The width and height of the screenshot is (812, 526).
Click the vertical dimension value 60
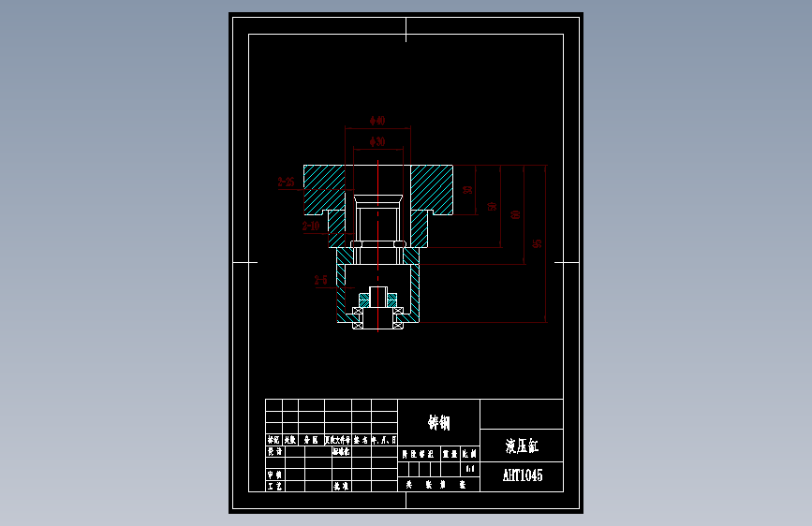[515, 214]
